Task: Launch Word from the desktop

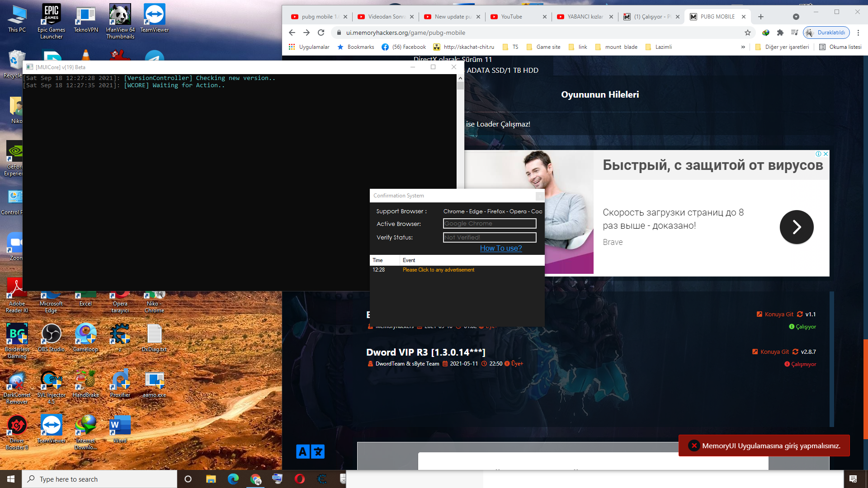Action: pos(120,429)
